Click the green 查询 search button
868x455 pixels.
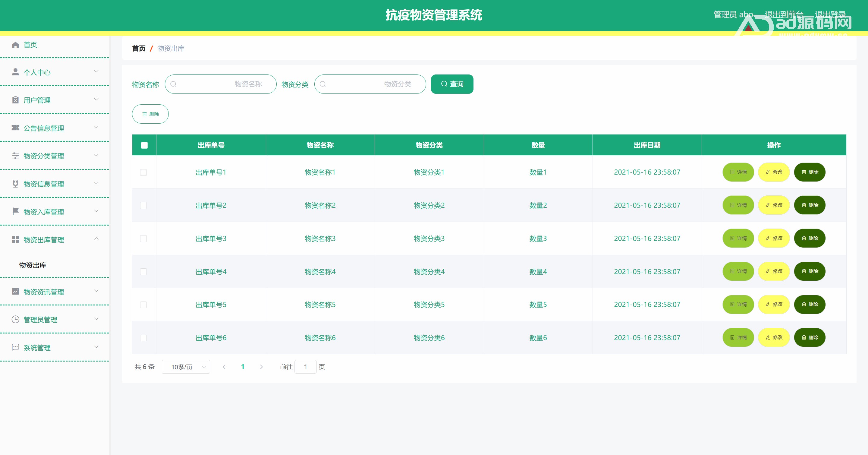[x=451, y=84]
